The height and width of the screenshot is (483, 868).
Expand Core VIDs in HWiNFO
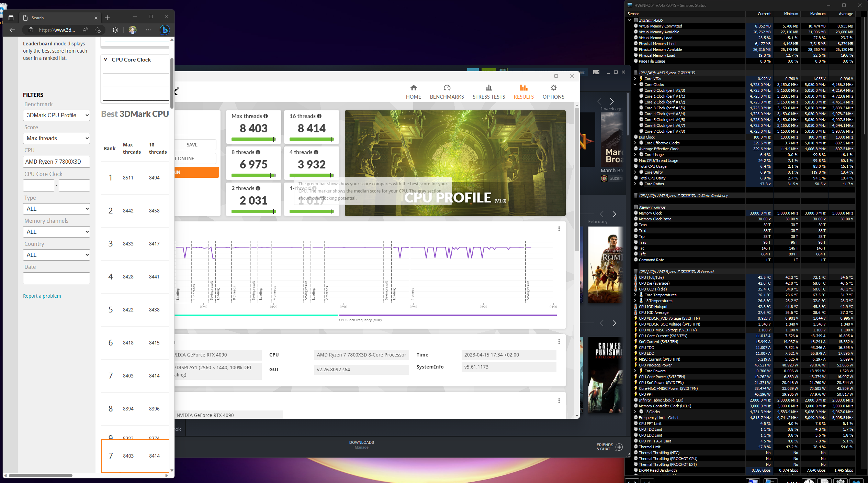[635, 79]
